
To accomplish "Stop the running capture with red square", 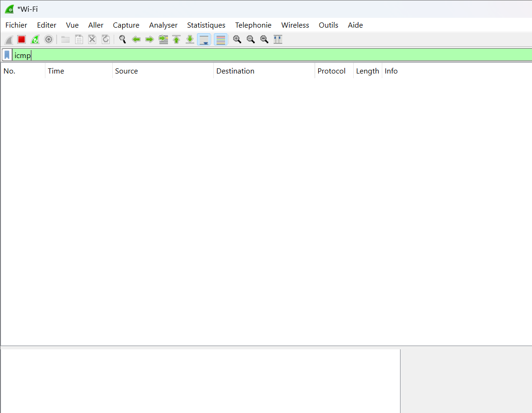I will pyautogui.click(x=22, y=40).
